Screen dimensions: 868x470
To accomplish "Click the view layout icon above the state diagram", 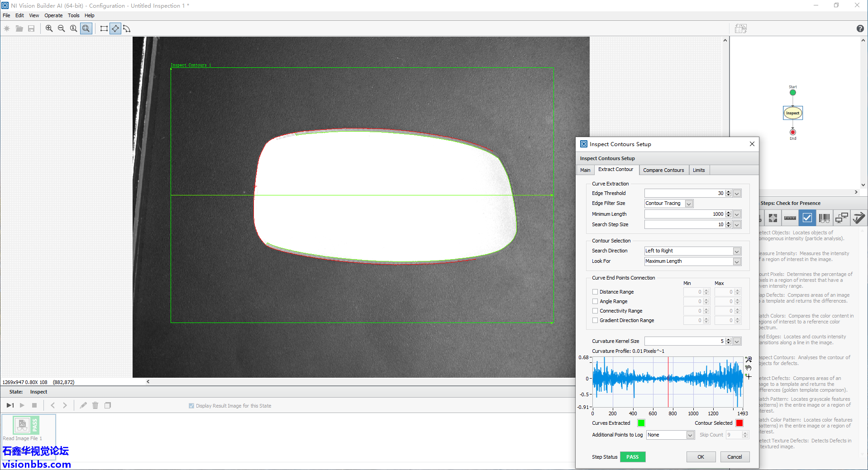I will pyautogui.click(x=741, y=28).
